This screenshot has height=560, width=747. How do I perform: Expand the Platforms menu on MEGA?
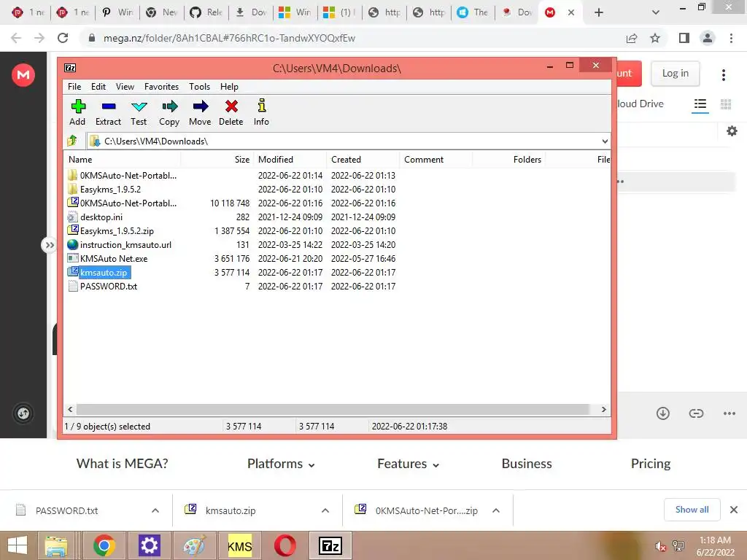coord(281,464)
